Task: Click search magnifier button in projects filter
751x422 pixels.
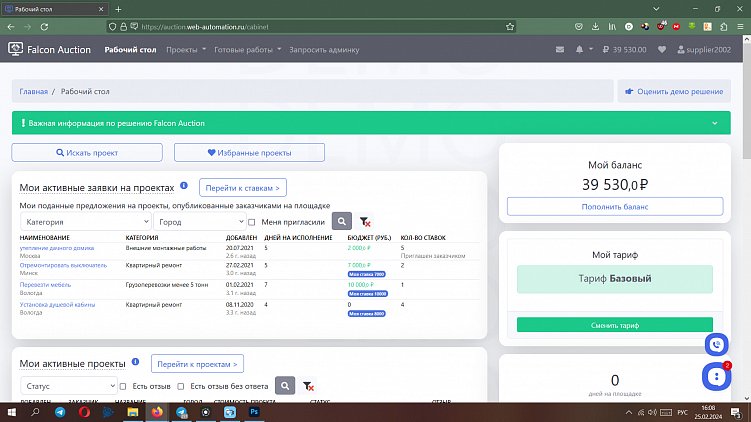Action: [x=284, y=386]
